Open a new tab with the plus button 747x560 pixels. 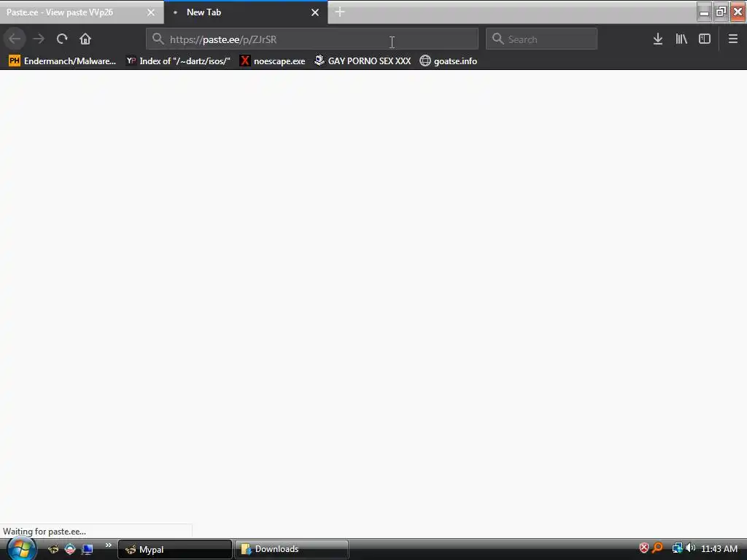[x=340, y=12]
